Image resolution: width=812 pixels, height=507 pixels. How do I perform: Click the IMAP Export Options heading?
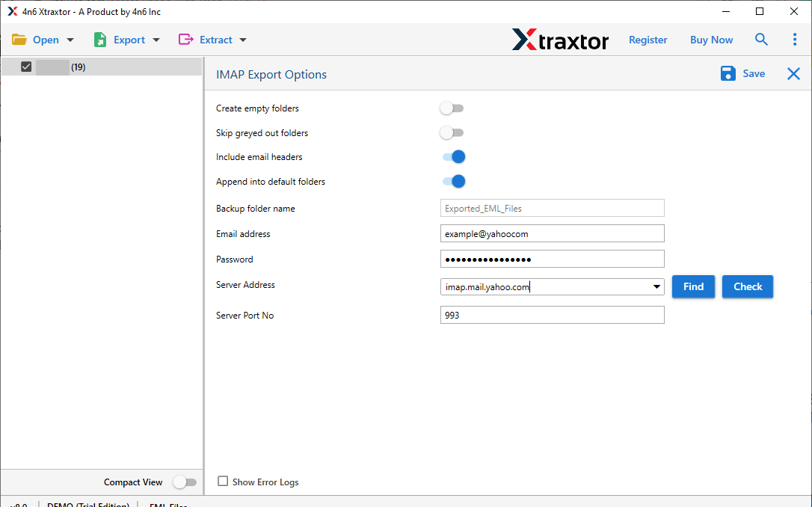pyautogui.click(x=271, y=75)
